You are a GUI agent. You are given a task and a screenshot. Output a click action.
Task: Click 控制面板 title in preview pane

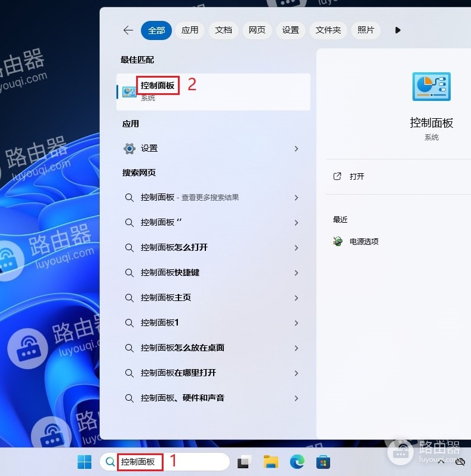click(431, 123)
